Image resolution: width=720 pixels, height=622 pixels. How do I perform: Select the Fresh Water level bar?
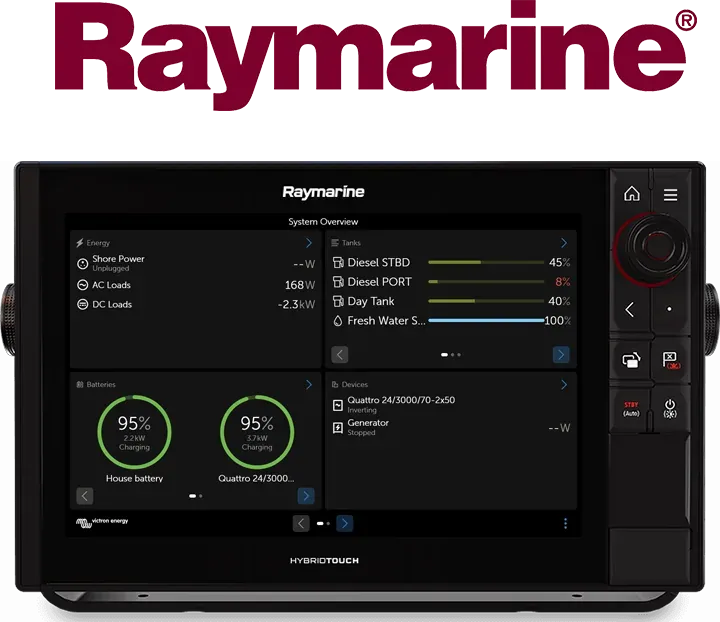486,320
